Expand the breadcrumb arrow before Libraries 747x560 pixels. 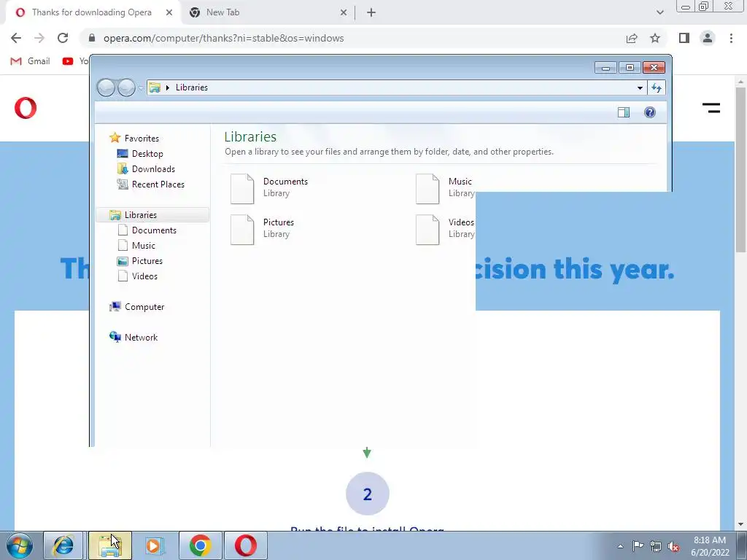point(167,87)
